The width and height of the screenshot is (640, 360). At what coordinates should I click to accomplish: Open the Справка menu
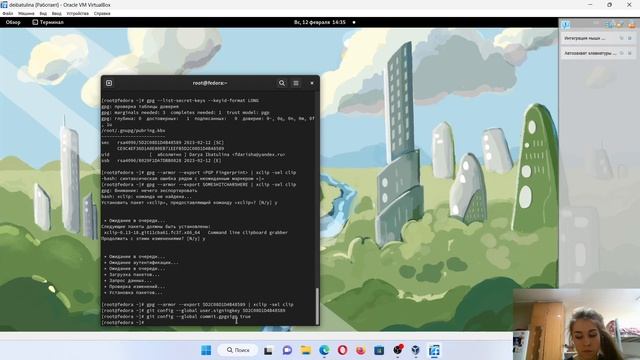tap(102, 13)
